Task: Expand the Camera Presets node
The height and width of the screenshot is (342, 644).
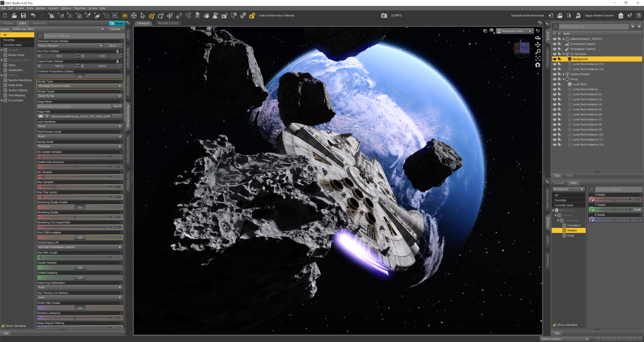Action: 563,74
